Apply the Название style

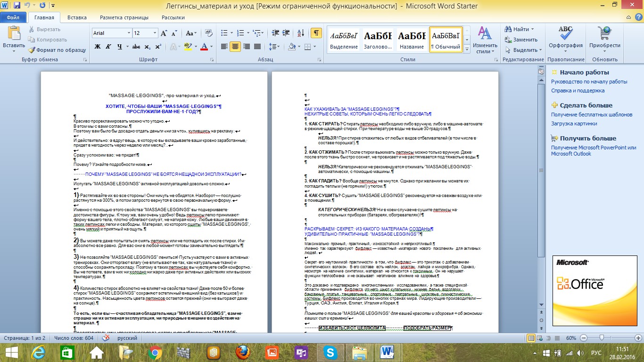coord(412,39)
